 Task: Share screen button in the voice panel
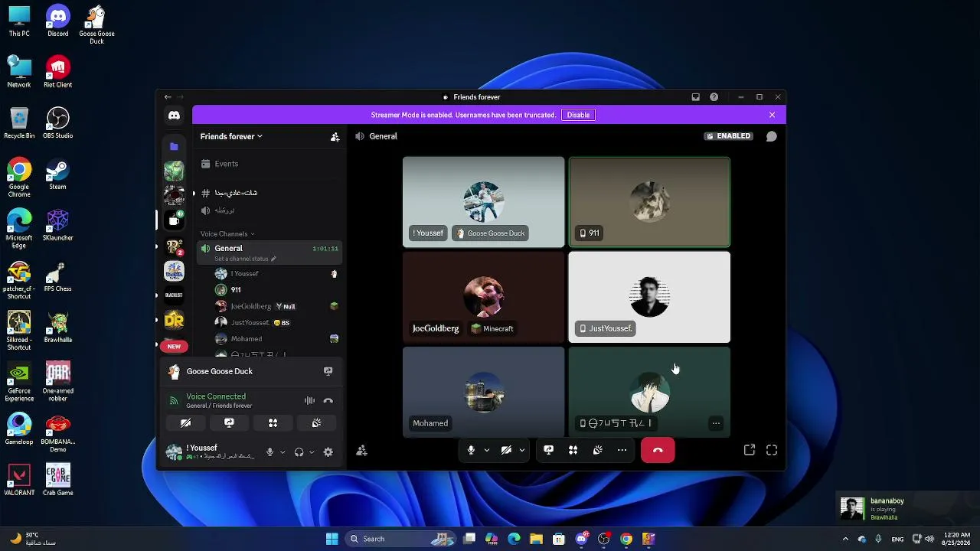pos(229,422)
